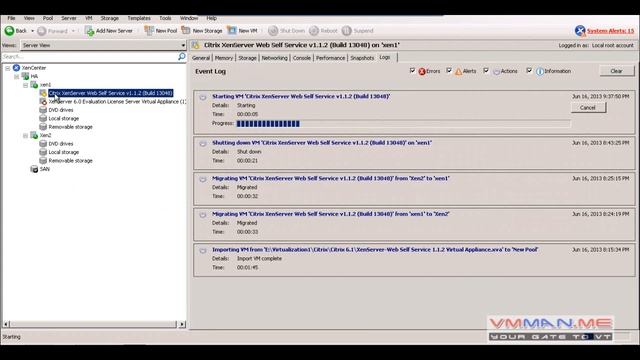Uncheck the Errors filter checkbox
The image size is (640, 360).
pos(412,71)
